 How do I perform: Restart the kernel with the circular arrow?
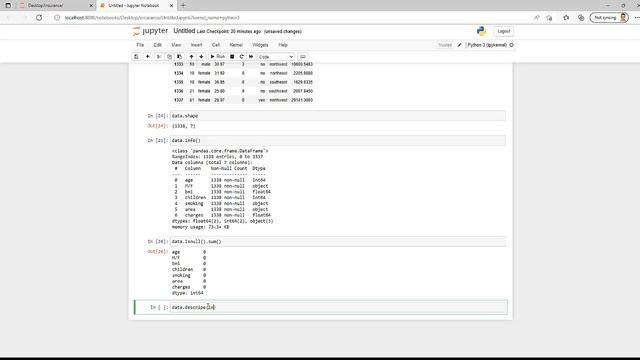[242, 57]
